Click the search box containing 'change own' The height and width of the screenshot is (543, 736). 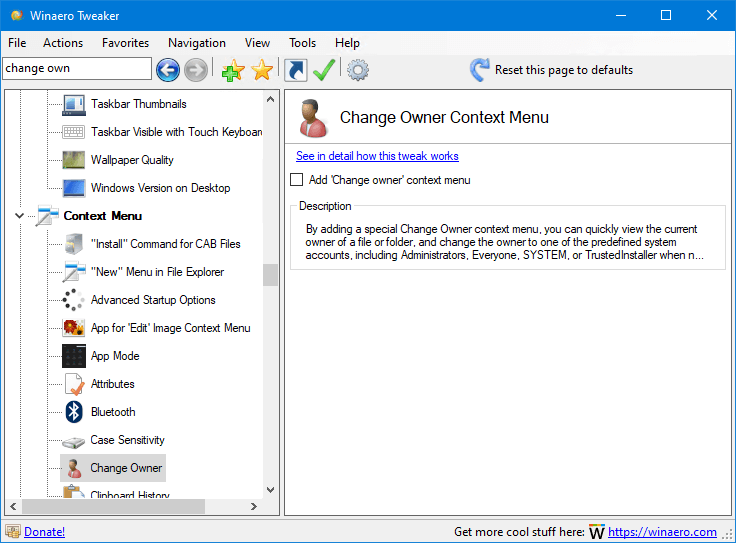tap(77, 69)
